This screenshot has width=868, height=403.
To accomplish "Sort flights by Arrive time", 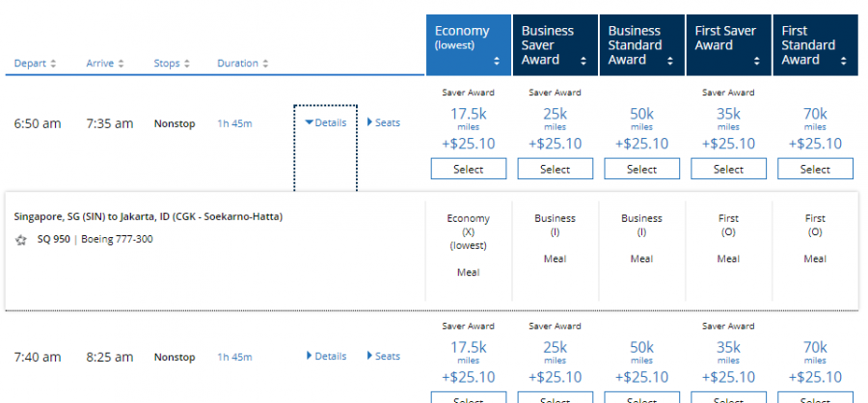I will tap(104, 64).
